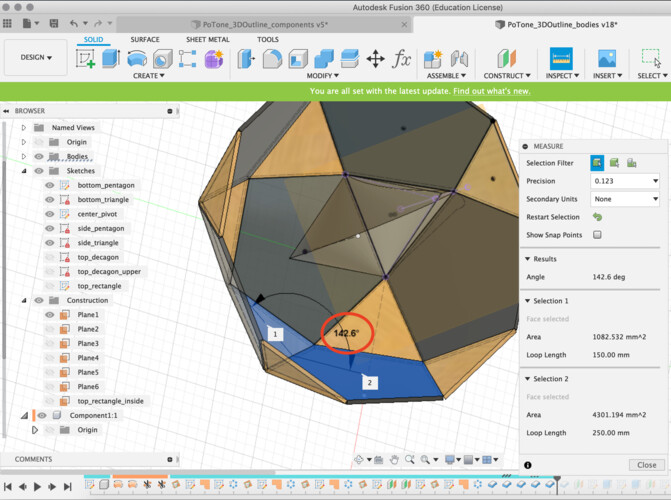This screenshot has width=671, height=500.
Task: Open the ASSEMBLE menu
Action: point(446,76)
